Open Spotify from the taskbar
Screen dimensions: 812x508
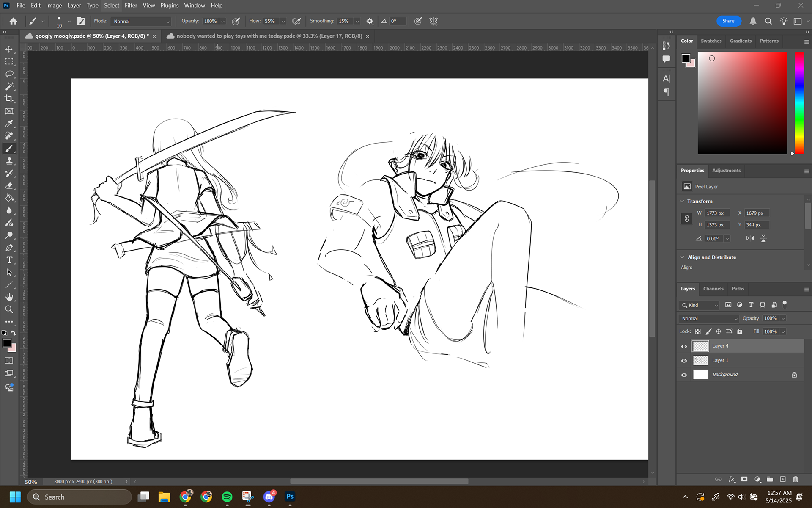[x=227, y=497]
